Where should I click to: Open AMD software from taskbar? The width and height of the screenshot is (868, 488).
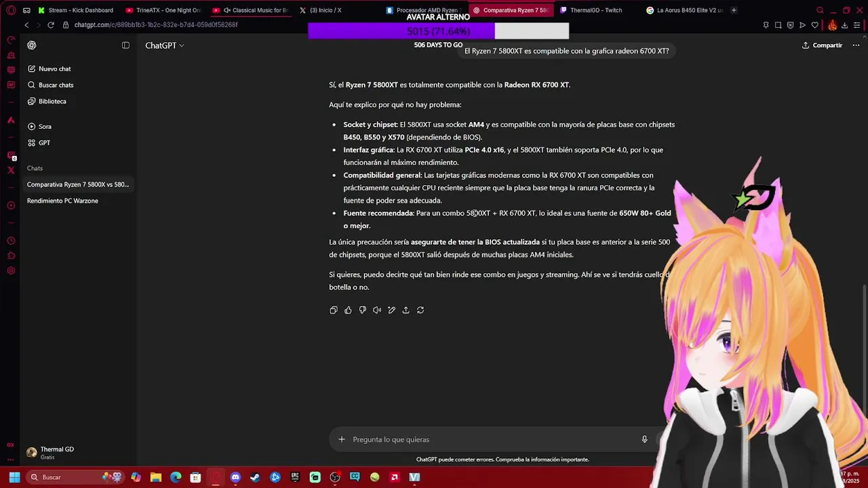tap(395, 477)
